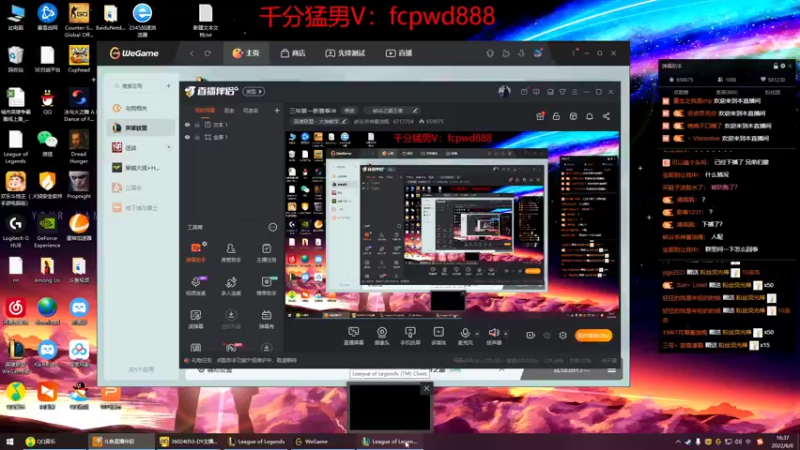Open WeGame downloads icon in header
Viewport: 800px width, 450px height.
521,53
